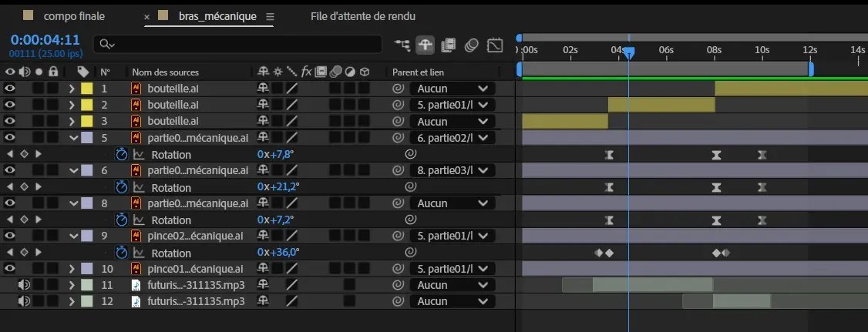Image resolution: width=868 pixels, height=332 pixels.
Task: Click the yellow label swatch of layer 3
Action: click(x=87, y=121)
